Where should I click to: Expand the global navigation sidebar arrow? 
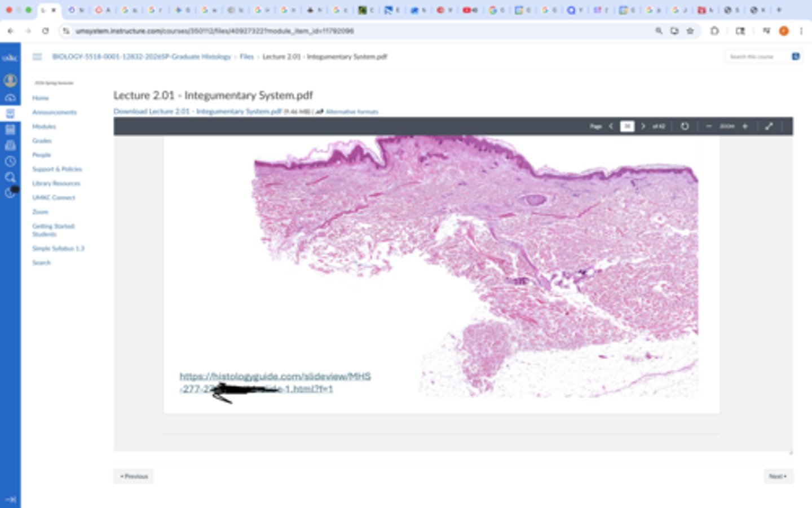click(10, 499)
